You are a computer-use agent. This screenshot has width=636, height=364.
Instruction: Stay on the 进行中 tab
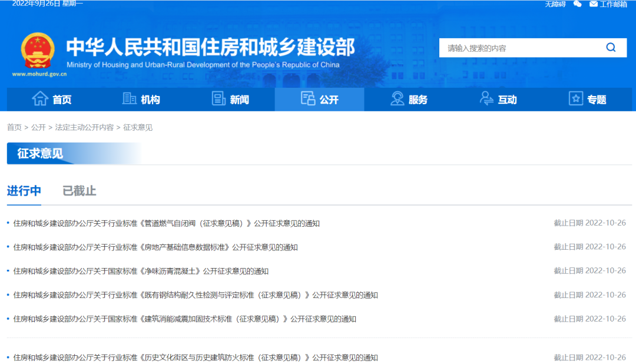[24, 191]
